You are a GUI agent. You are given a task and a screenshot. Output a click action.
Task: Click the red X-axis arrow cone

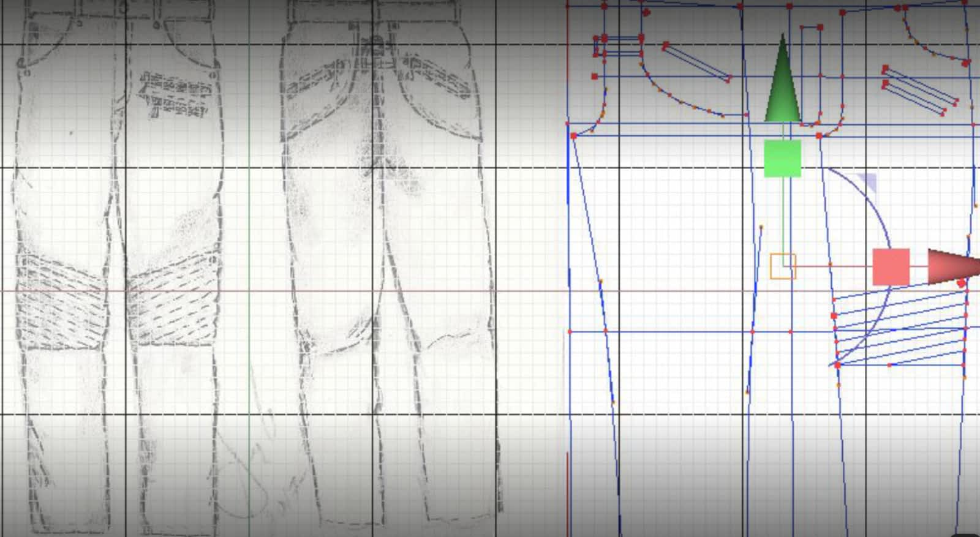[951, 266]
